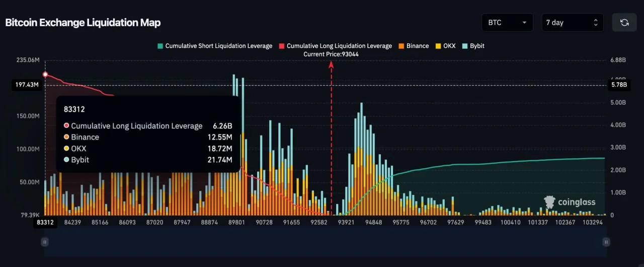Toggle Bybit series visibility in legend
The width and height of the screenshot is (644, 267).
(473, 46)
